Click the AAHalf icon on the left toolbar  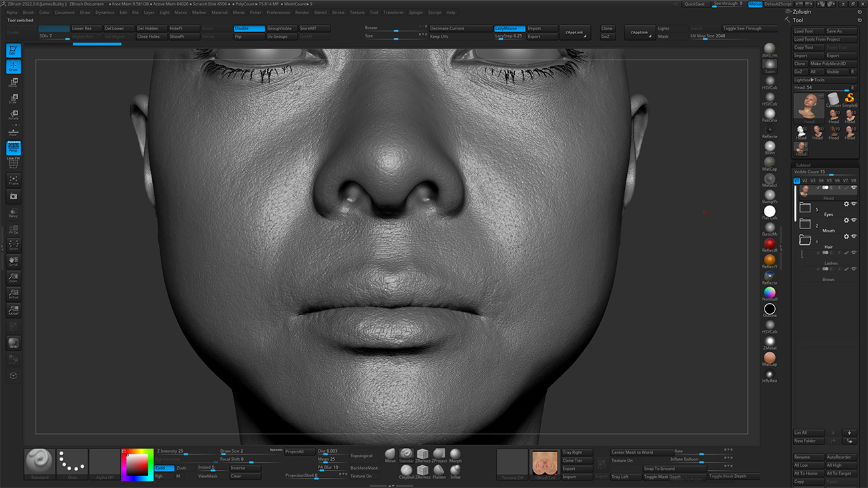[x=13, y=310]
